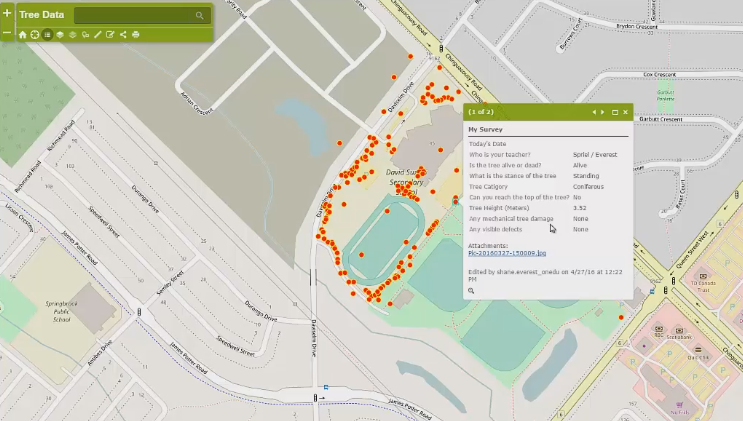Viewport: 743px width, 421px height.
Task: Zoom out of the map
Action: [x=7, y=34]
